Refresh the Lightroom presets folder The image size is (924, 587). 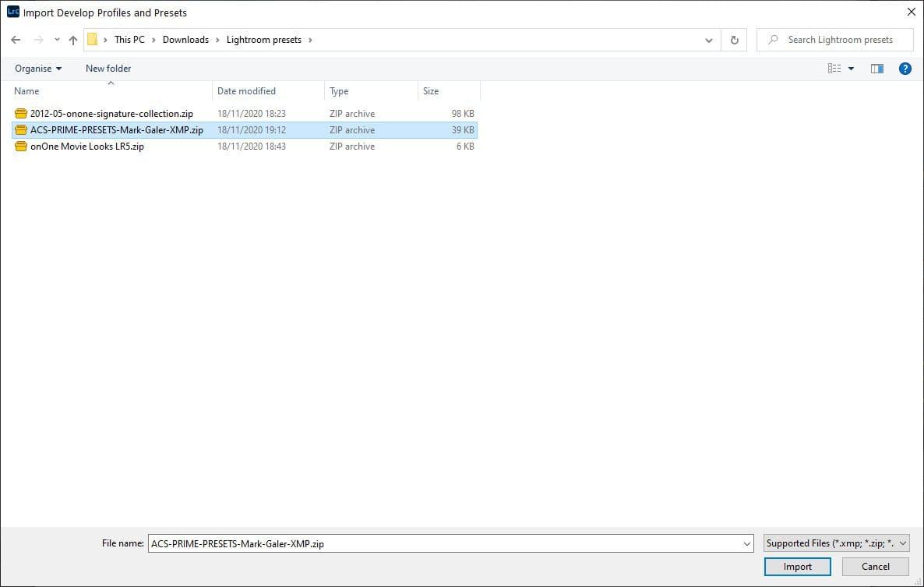[x=734, y=40]
